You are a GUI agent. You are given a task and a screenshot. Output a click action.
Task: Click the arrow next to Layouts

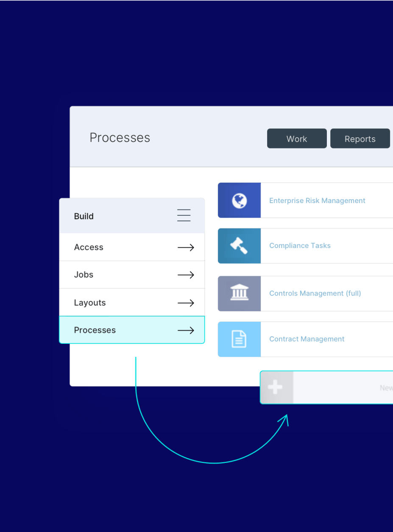(x=186, y=303)
